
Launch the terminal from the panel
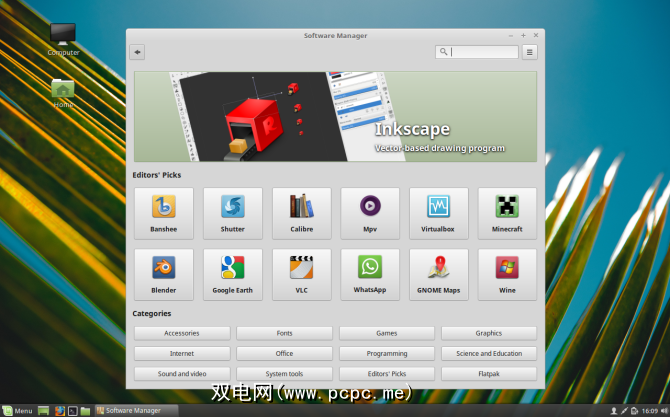(73, 411)
